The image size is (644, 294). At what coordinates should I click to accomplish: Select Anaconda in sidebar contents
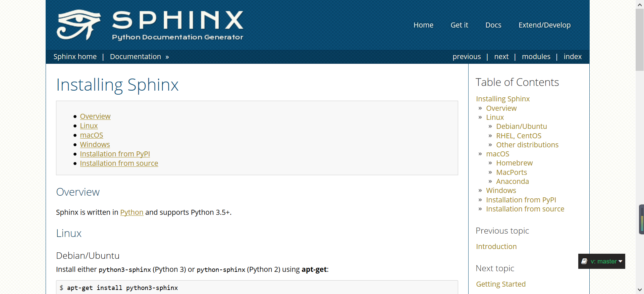[513, 182]
